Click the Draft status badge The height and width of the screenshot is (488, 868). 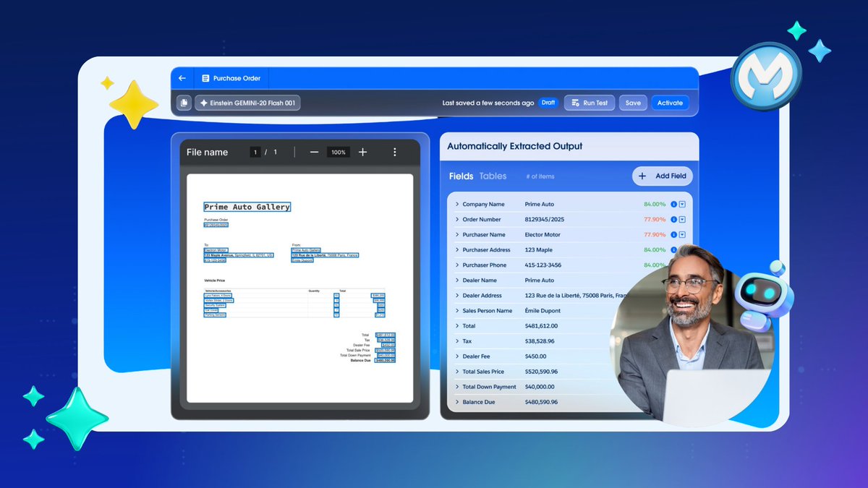tap(548, 103)
